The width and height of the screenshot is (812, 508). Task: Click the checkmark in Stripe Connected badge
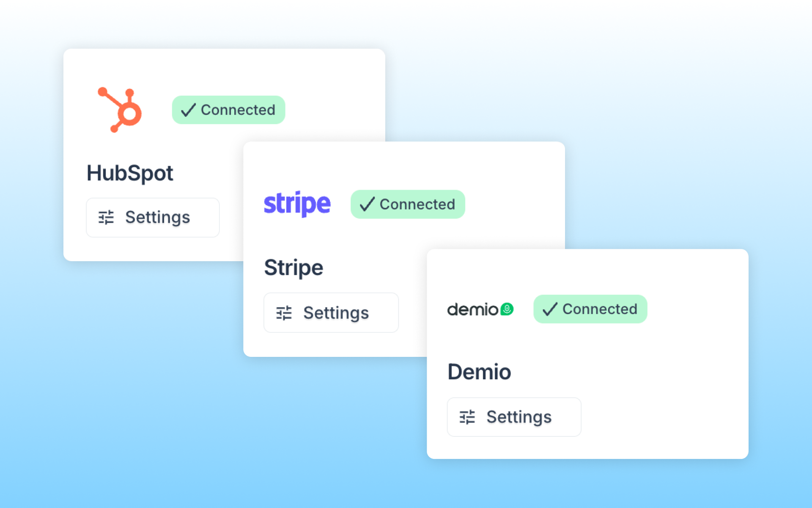pos(367,204)
